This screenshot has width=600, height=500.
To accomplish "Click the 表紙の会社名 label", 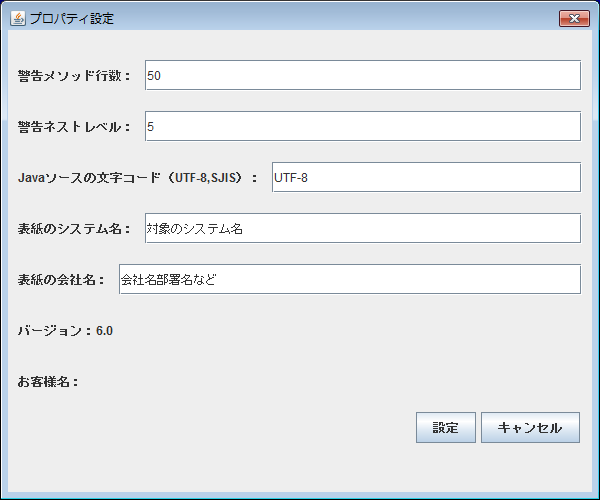I will tap(61, 280).
